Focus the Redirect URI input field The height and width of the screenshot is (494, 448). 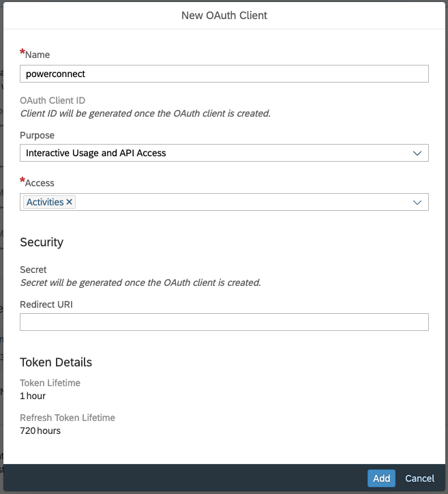[224, 322]
